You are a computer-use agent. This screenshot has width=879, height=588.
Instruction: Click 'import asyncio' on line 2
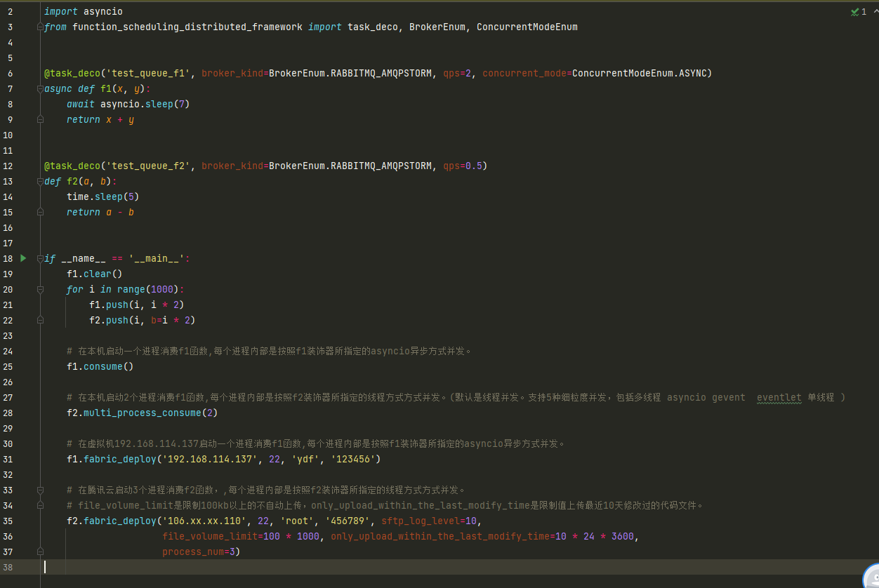click(83, 12)
